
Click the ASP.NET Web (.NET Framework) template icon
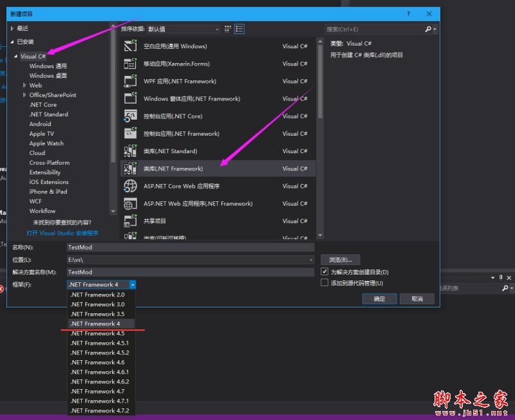(x=130, y=203)
